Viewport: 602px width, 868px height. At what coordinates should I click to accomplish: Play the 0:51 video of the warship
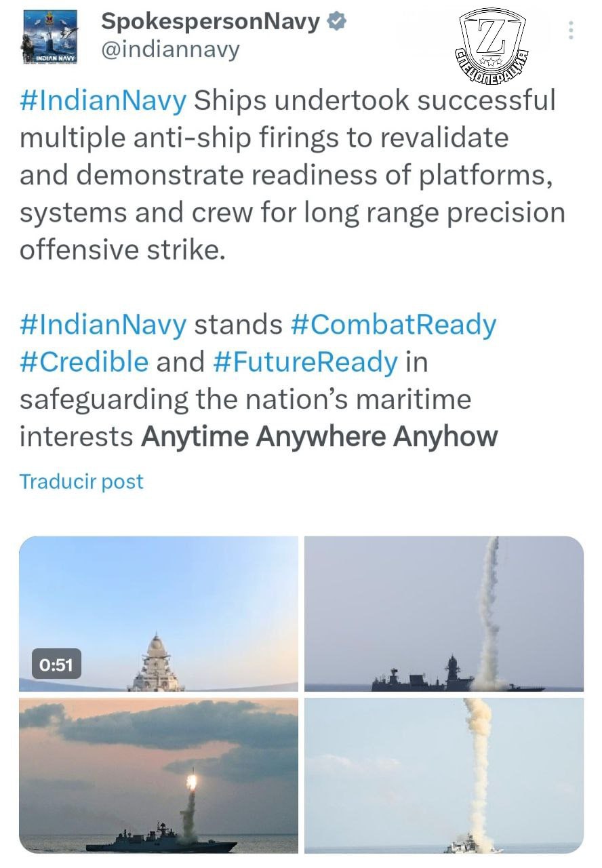pos(159,614)
